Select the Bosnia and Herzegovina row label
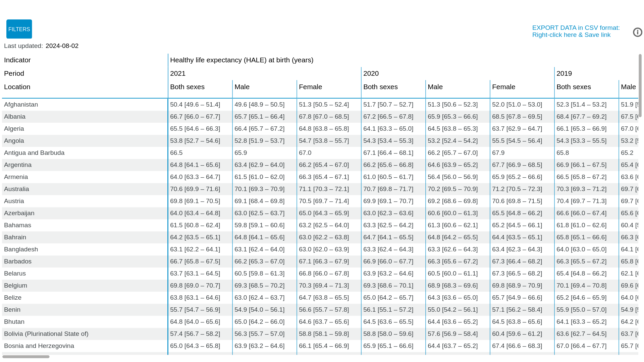644x362 pixels. 39,346
